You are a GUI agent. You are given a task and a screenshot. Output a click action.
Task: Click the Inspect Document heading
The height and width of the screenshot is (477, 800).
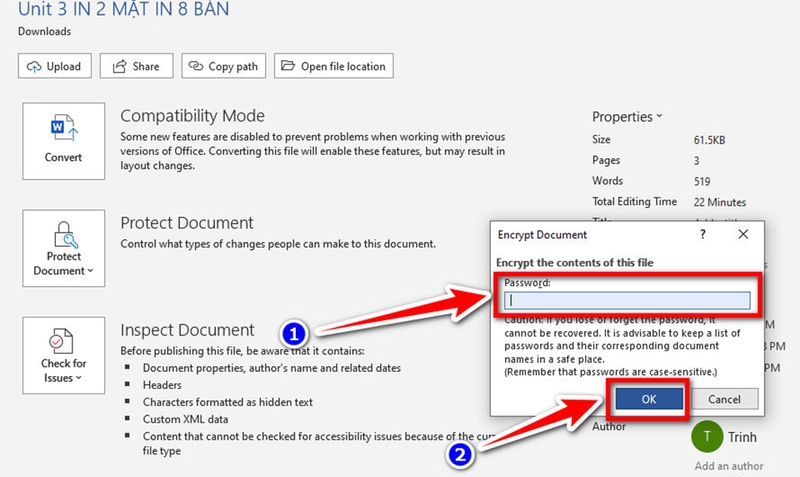click(187, 330)
